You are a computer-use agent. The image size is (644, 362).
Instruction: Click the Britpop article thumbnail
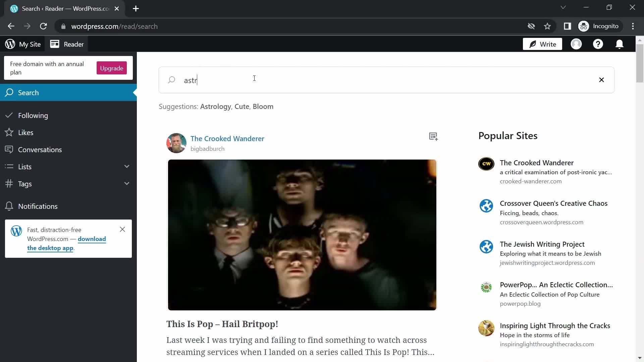pyautogui.click(x=303, y=235)
